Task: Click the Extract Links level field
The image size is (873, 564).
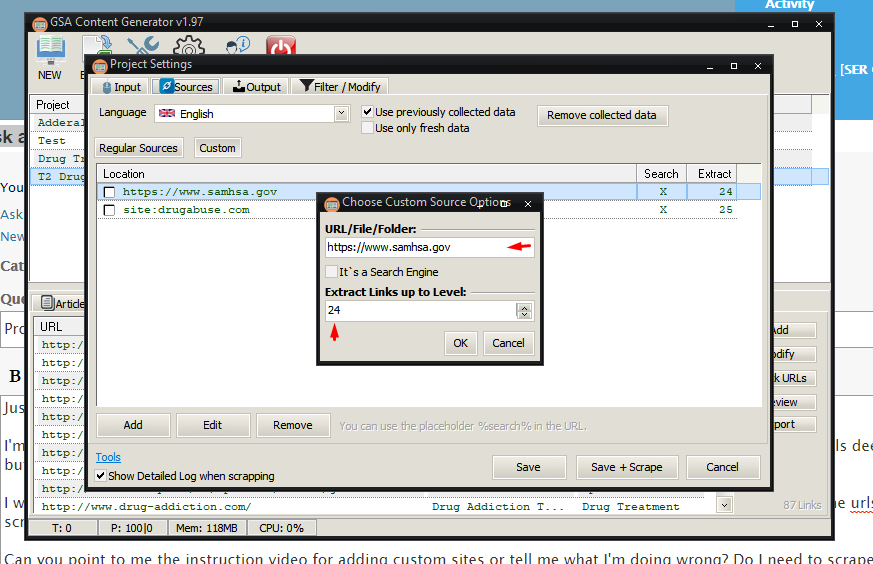Action: (421, 311)
